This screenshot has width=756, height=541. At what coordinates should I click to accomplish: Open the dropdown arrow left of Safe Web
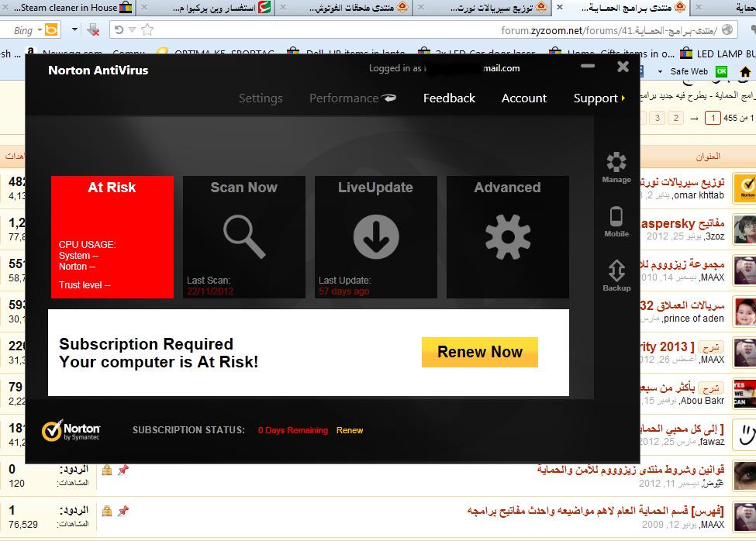click(660, 72)
